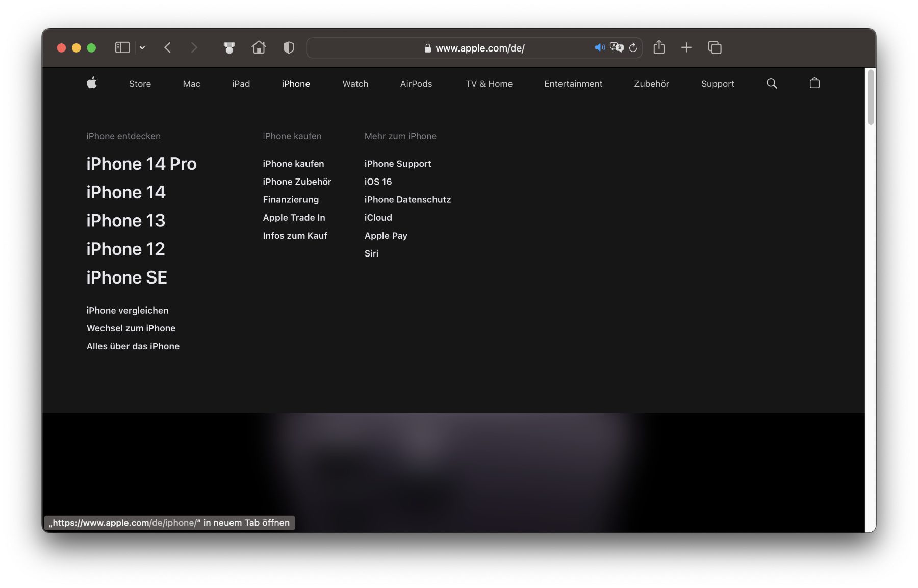Click Apple Trade In link

click(x=294, y=218)
